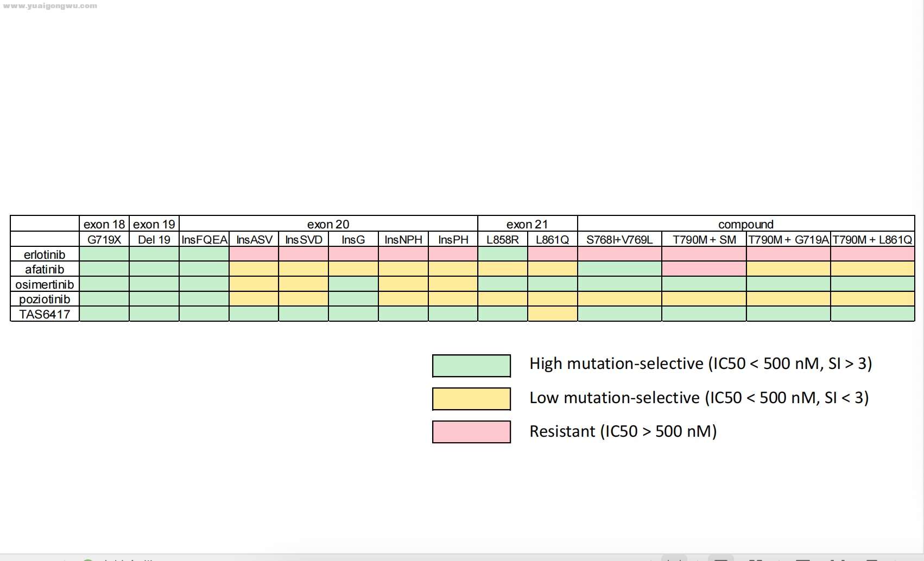Select the 'High mutation-selective' legend text
The image size is (924, 561).
pos(701,364)
